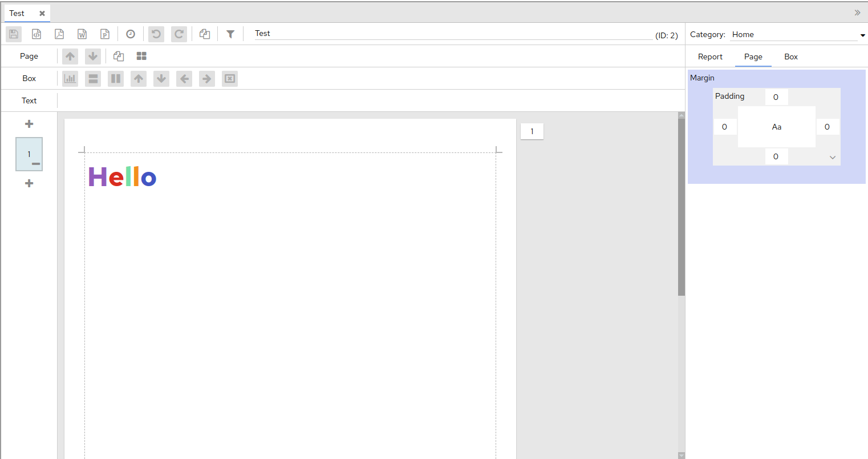The image size is (868, 459).
Task: Export report as HTML file icon
Action: (x=36, y=34)
